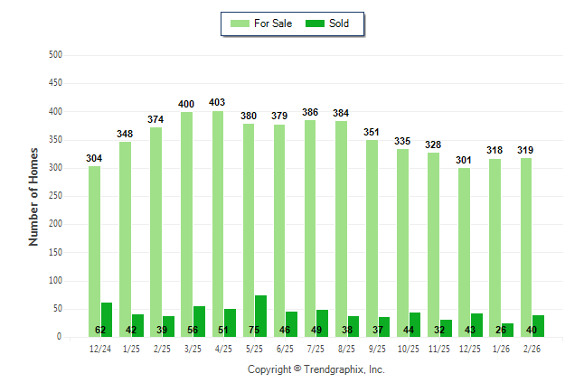Click the 403 data label
Image resolution: width=584 pixels, height=392 pixels.
point(218,103)
